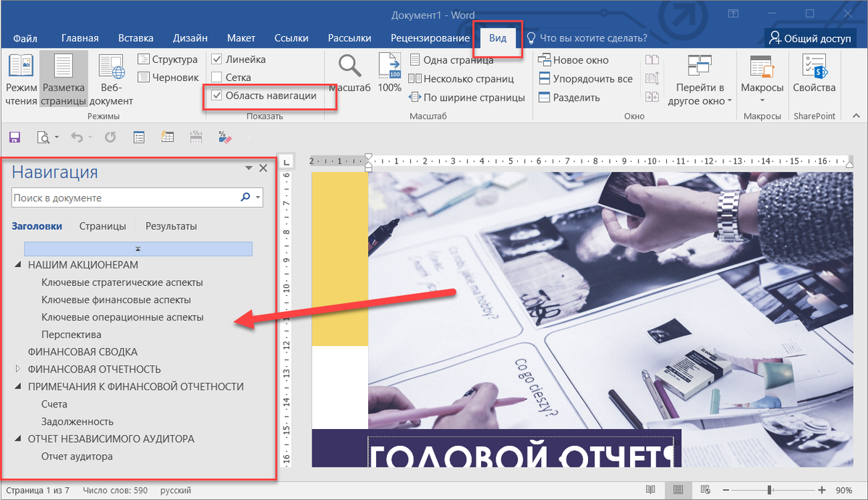Open the Navigation pane options dropdown arrow

pos(250,168)
